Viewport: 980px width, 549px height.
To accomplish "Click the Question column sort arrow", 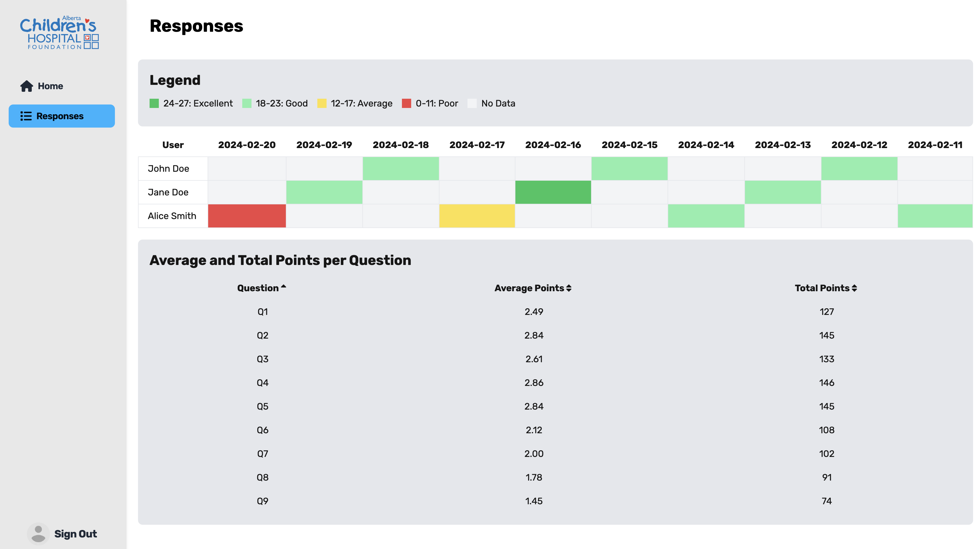I will [284, 287].
